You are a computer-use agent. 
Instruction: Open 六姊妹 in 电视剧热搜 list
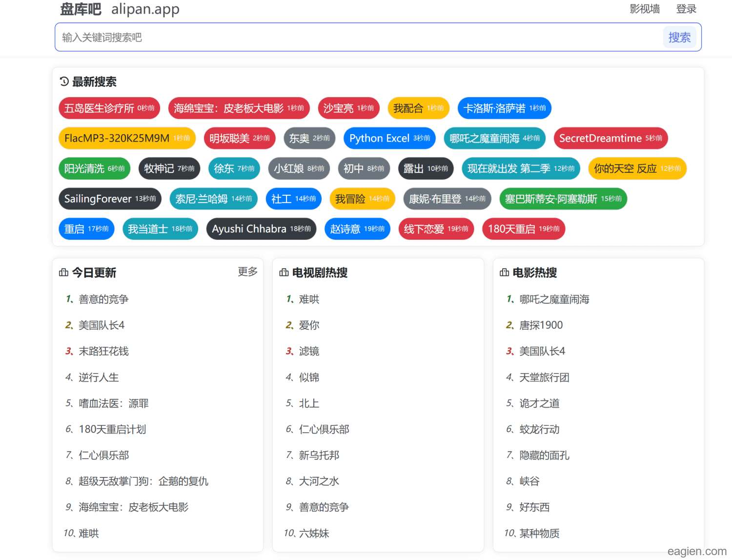[x=314, y=533]
